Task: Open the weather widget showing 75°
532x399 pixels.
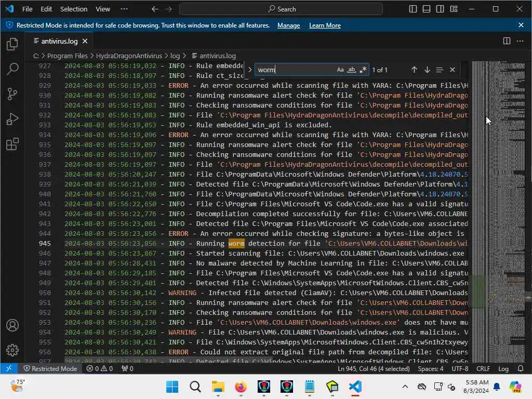Action: point(17,386)
